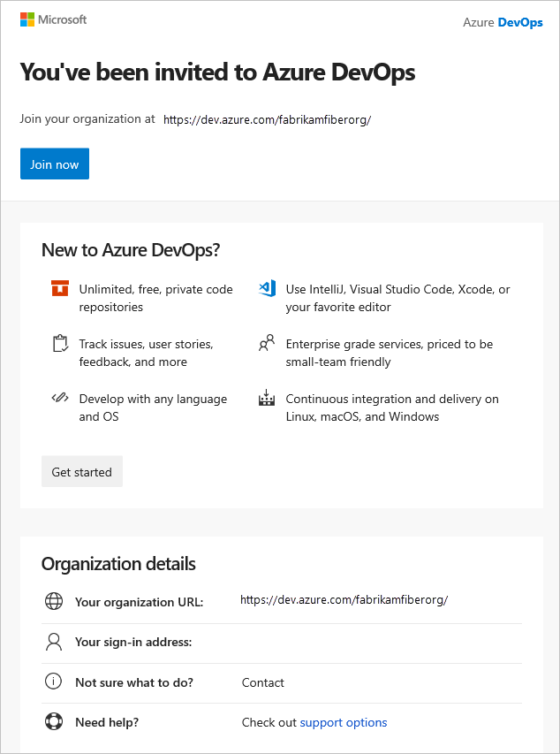Click the enterprise people icon
This screenshot has width=560, height=754.
point(267,343)
